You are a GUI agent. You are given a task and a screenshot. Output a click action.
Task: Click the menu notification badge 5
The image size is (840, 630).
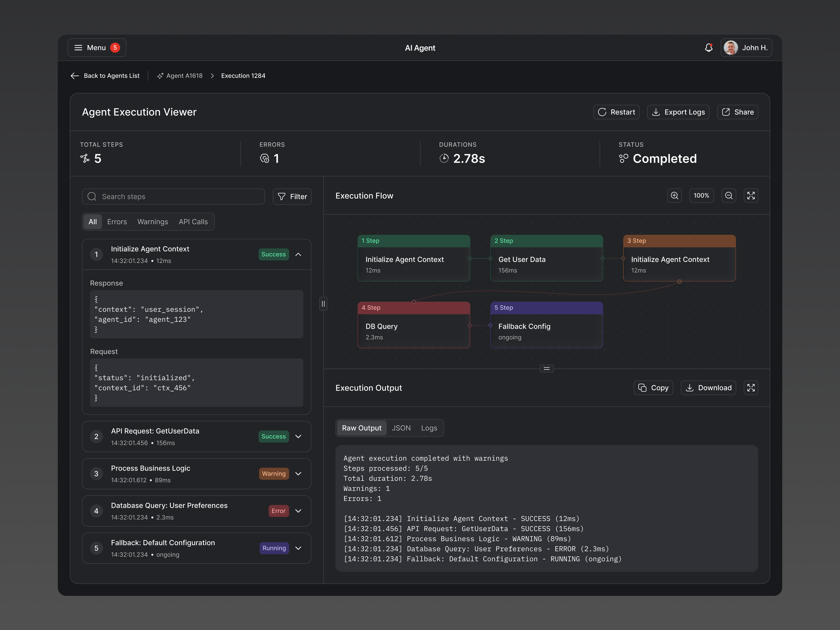pyautogui.click(x=115, y=48)
